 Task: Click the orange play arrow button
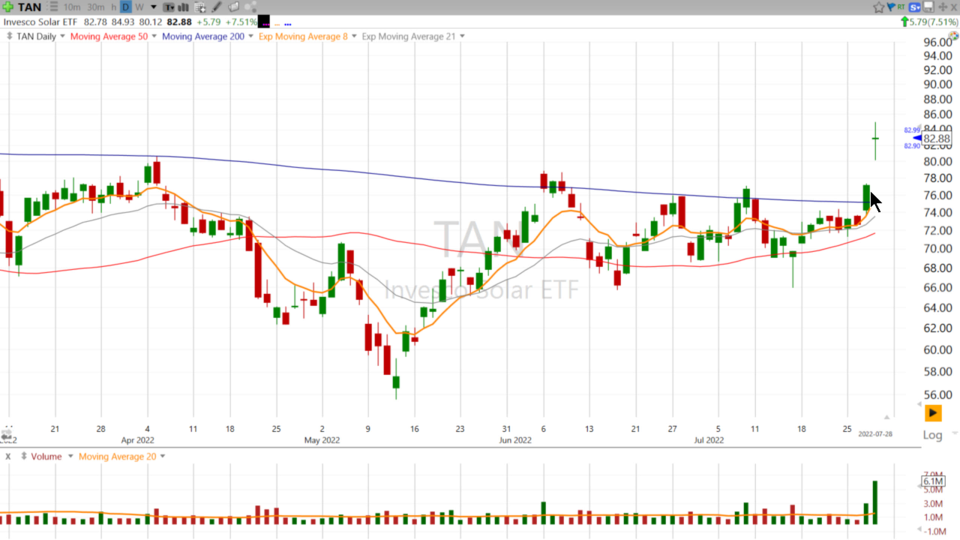click(932, 412)
